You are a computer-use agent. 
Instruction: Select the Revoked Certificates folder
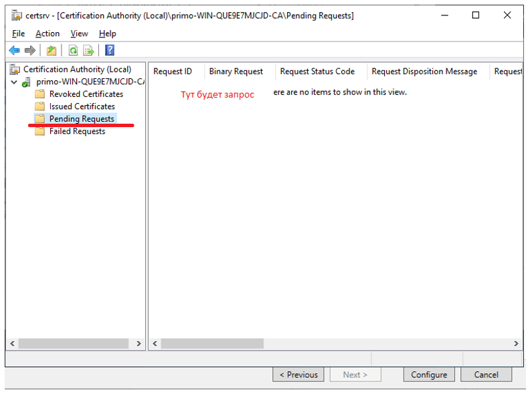86,94
